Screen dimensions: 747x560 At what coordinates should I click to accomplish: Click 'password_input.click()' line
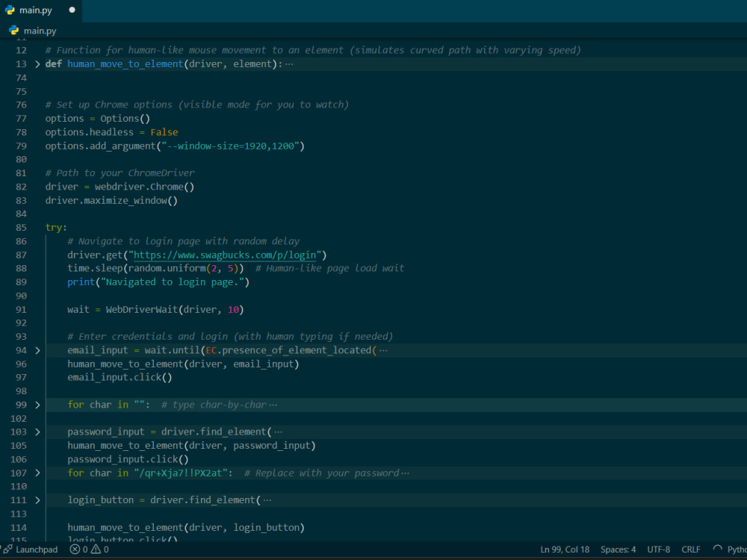click(x=128, y=459)
